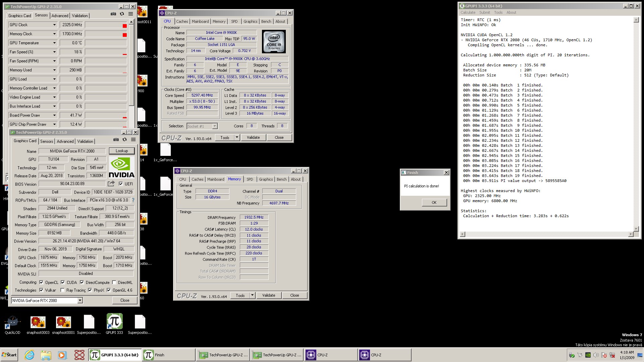
Task: Open the Socket #1 selection dropdown
Action: pyautogui.click(x=215, y=126)
